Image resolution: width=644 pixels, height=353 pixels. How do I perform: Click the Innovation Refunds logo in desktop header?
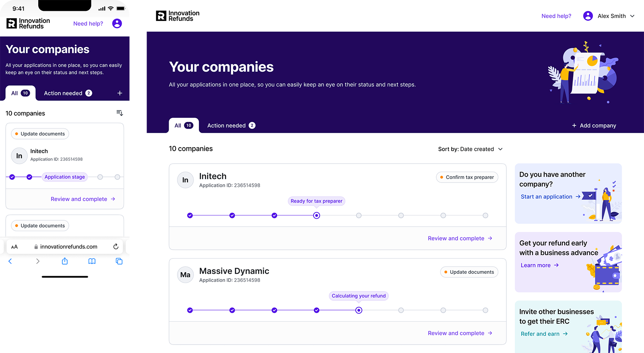(x=178, y=16)
